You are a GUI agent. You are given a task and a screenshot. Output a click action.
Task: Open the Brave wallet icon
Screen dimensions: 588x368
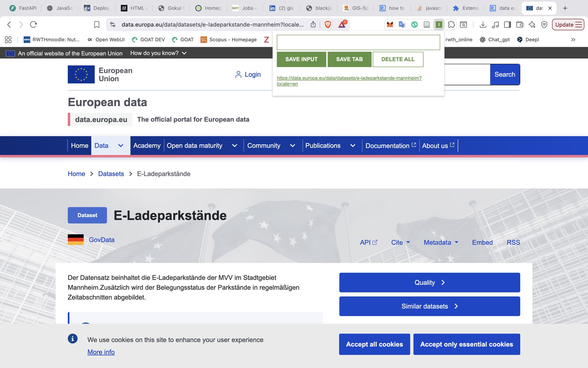520,25
